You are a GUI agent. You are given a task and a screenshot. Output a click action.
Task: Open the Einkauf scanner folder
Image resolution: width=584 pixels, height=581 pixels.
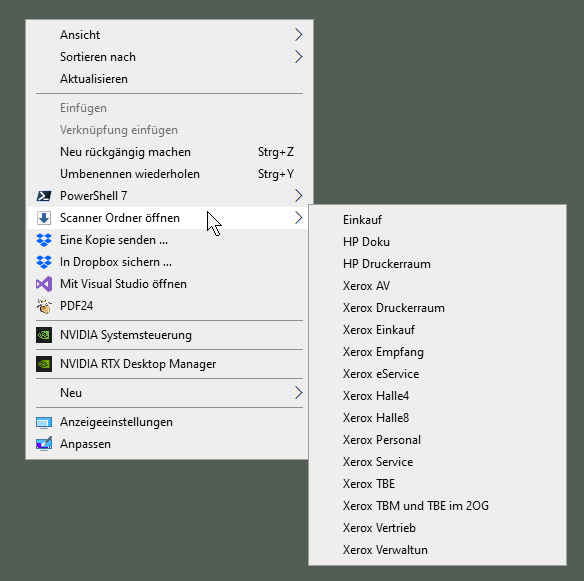point(437,220)
